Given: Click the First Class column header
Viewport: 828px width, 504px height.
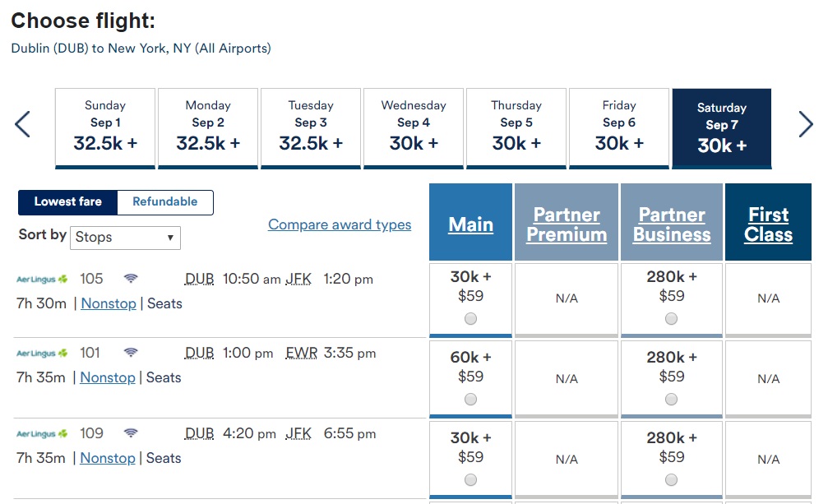Looking at the screenshot, I should [x=768, y=224].
